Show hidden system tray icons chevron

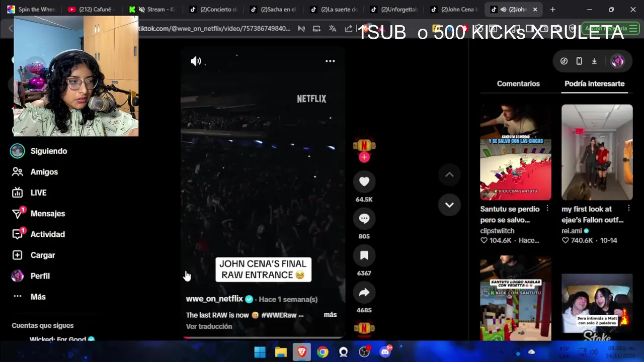(x=501, y=352)
